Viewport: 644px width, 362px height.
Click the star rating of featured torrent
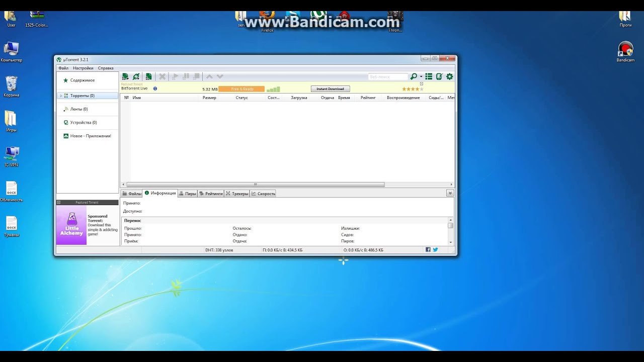[413, 89]
